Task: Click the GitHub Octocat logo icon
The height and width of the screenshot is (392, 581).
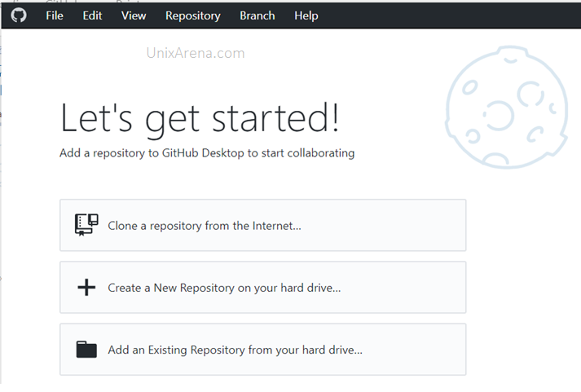Action: 19,15
